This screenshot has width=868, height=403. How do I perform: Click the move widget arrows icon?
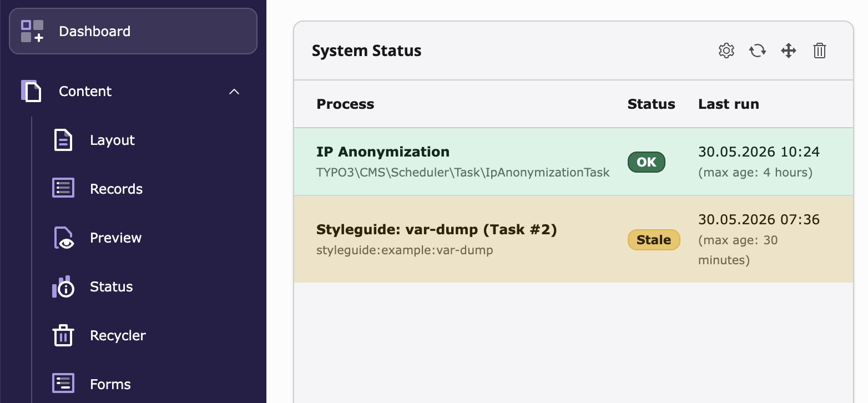click(x=789, y=51)
